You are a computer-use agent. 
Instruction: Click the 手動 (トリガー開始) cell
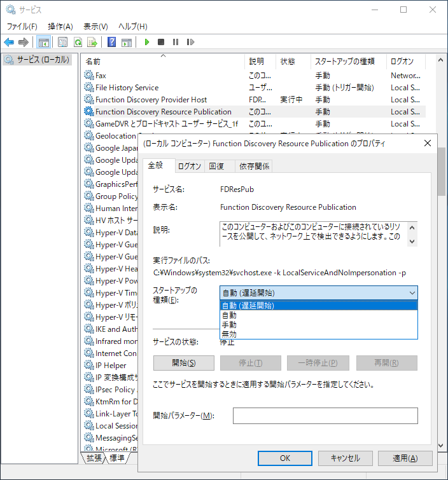[x=344, y=87]
